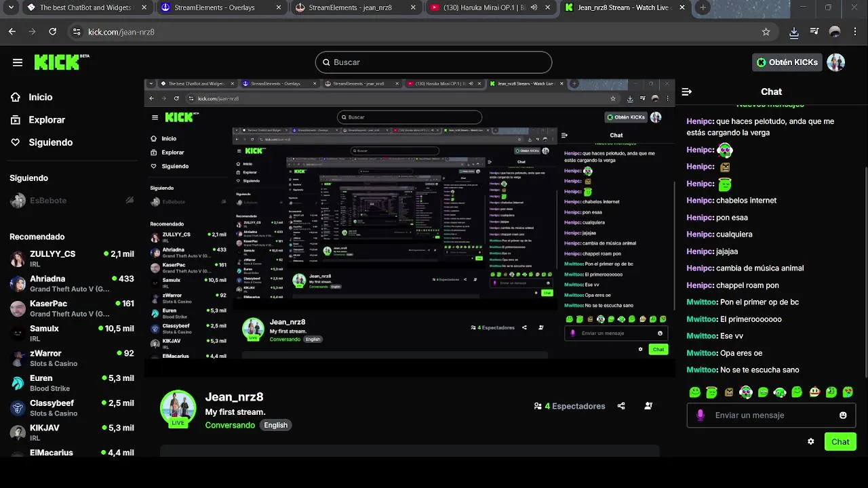Mute the Haruka Mirai OP.1 tab audio
This screenshot has height=488, width=868.
coord(534,7)
